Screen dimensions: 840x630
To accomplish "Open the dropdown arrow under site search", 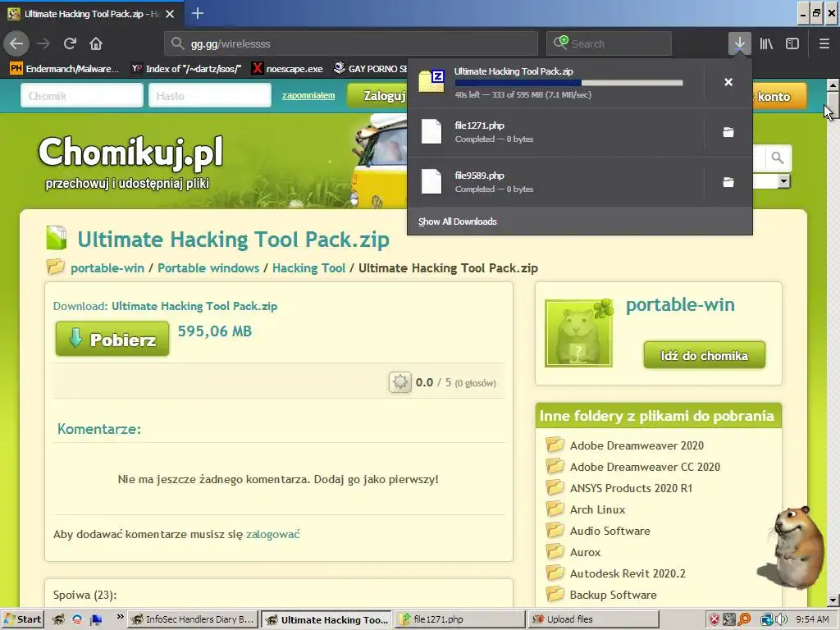I will pyautogui.click(x=783, y=181).
